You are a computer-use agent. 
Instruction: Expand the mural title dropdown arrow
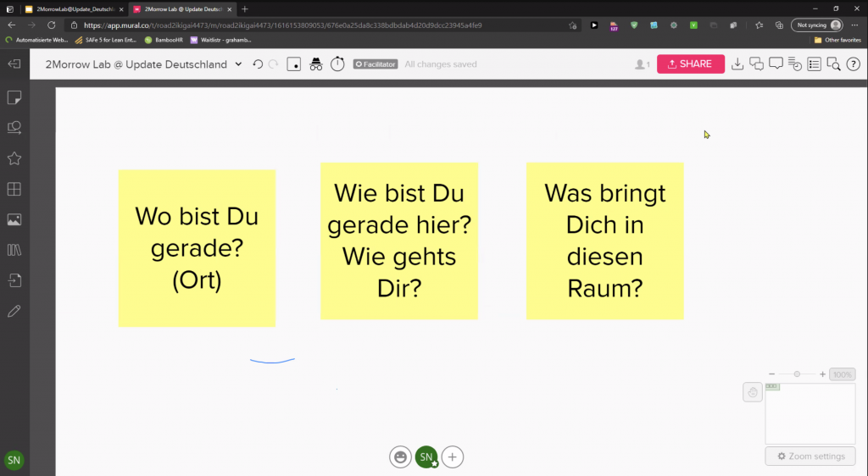click(238, 64)
